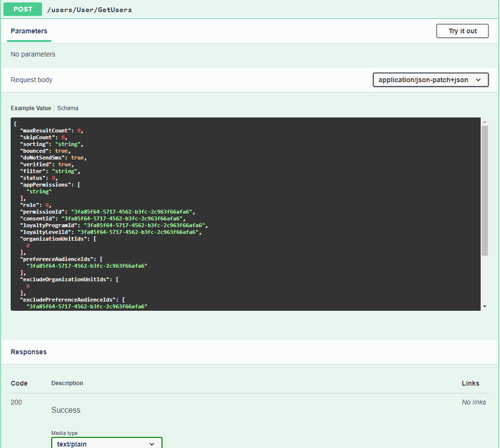Open the application/json-patch+json content type dropdown

430,80
